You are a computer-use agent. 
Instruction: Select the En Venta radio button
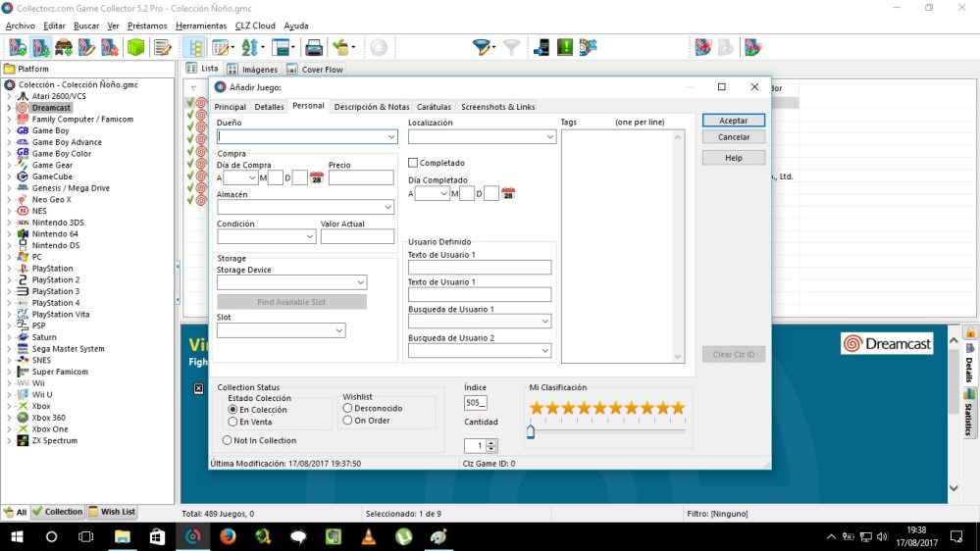[x=232, y=422]
